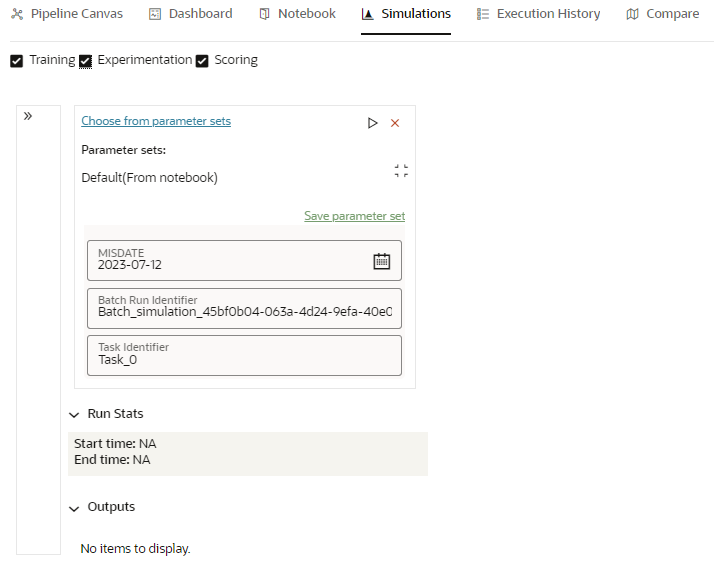Image resolution: width=714 pixels, height=572 pixels.
Task: Run the simulation with the play icon
Action: pyautogui.click(x=372, y=123)
